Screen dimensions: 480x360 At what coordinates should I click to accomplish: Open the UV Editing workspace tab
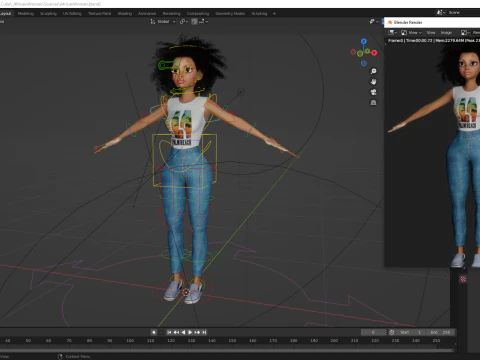pos(72,14)
